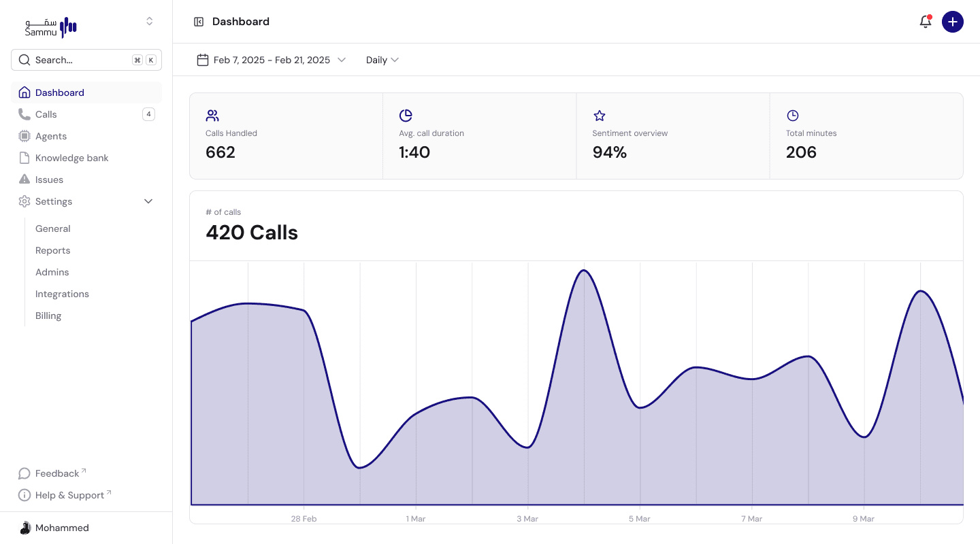Collapse sidebar using the panel toggle icon
The height and width of the screenshot is (544, 980).
pyautogui.click(x=199, y=22)
